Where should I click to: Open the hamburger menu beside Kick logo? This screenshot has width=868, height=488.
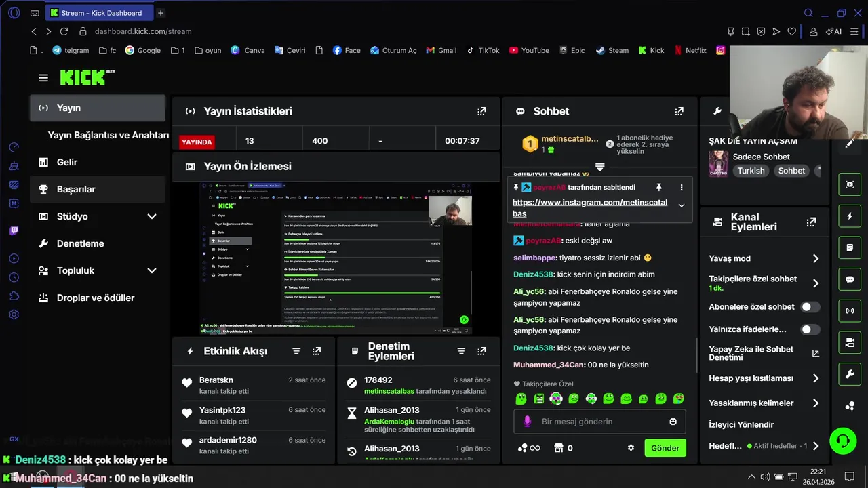43,78
